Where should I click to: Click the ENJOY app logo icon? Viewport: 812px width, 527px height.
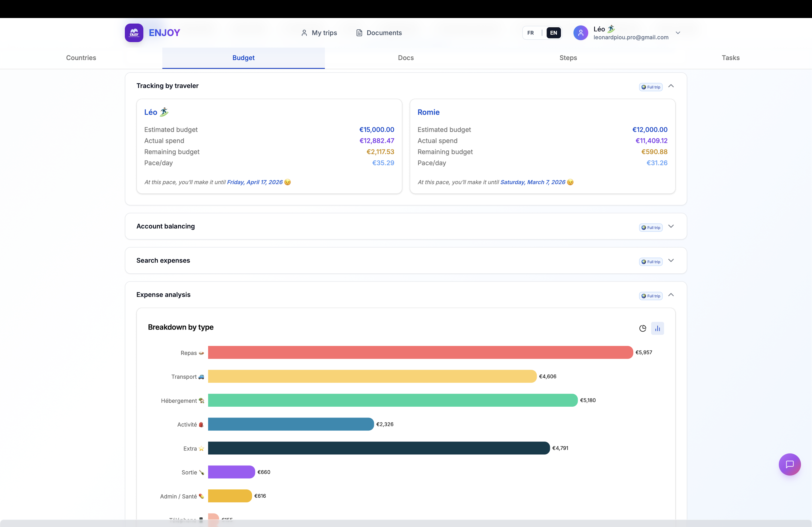tap(134, 33)
